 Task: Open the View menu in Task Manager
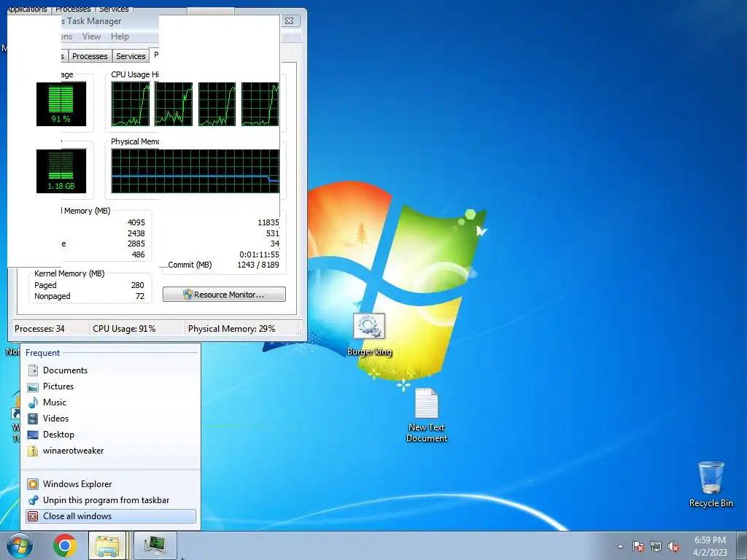coord(91,36)
